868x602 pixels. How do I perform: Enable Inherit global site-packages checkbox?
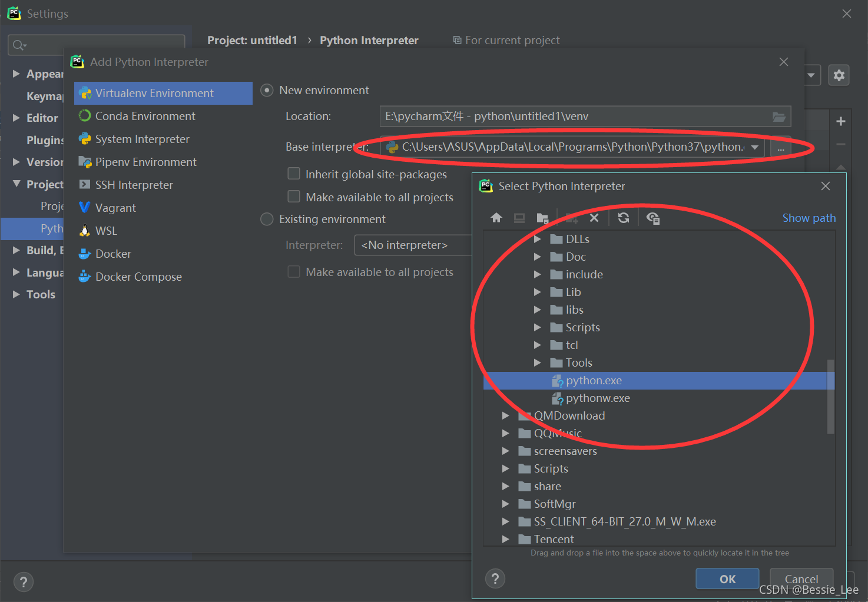[294, 173]
